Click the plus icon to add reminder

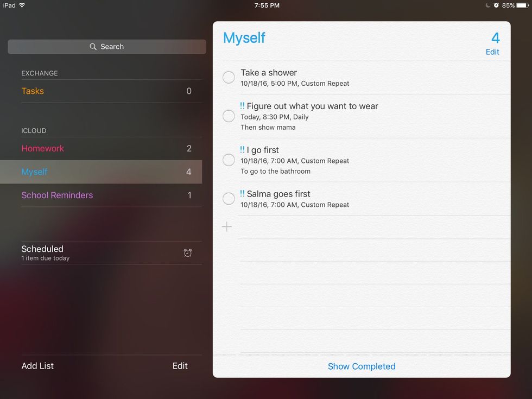point(227,227)
